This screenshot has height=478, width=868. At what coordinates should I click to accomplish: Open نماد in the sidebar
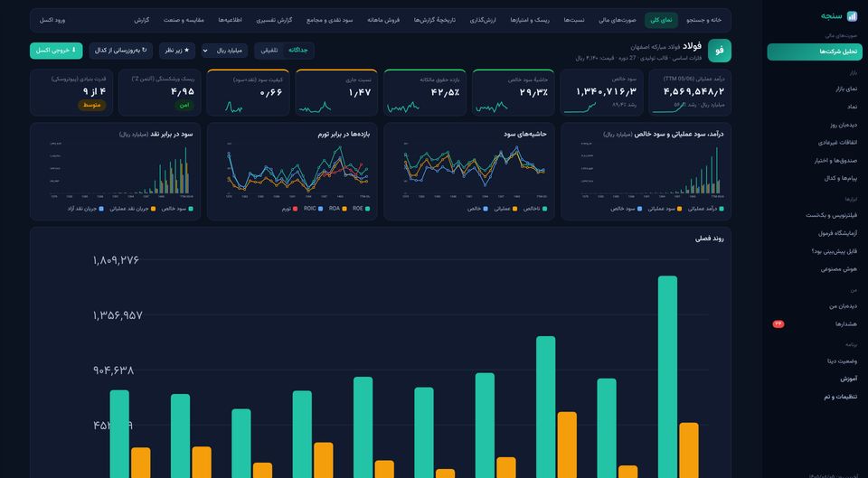tap(815, 107)
